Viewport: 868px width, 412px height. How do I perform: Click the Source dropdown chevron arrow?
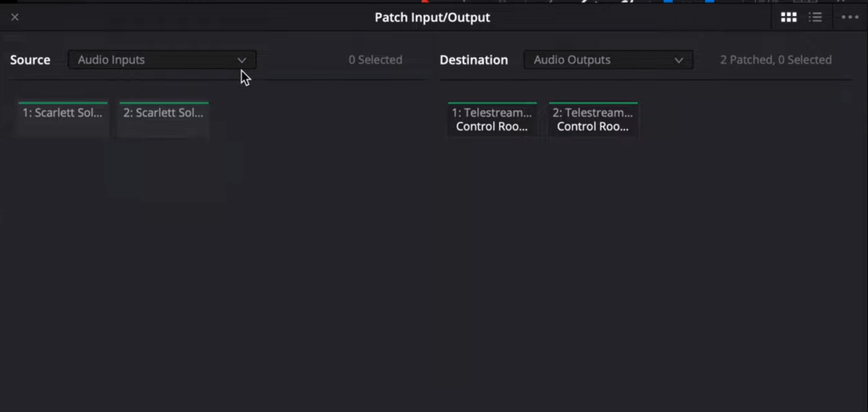tap(242, 60)
